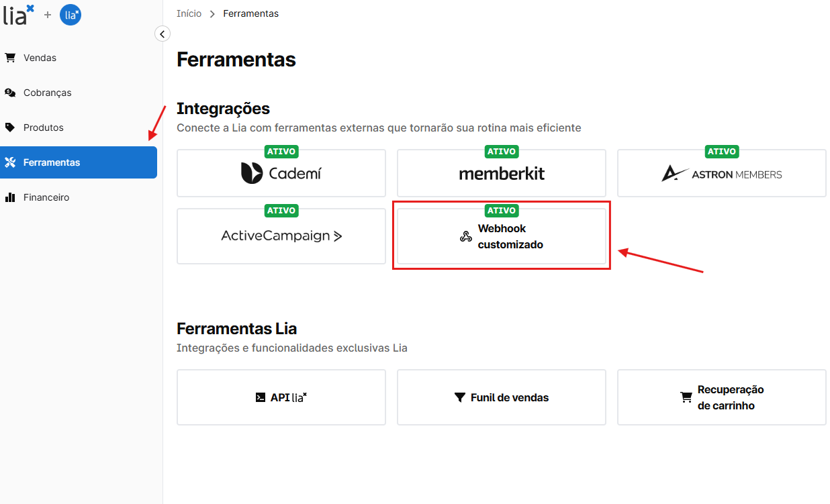Open the API Lia tool
830x504 pixels.
click(x=281, y=397)
